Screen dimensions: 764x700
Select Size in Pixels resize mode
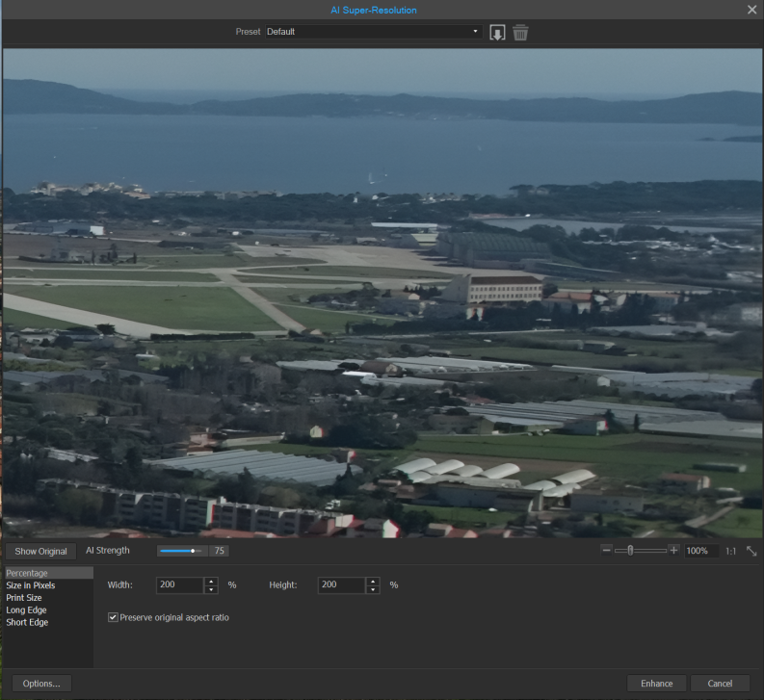[31, 585]
